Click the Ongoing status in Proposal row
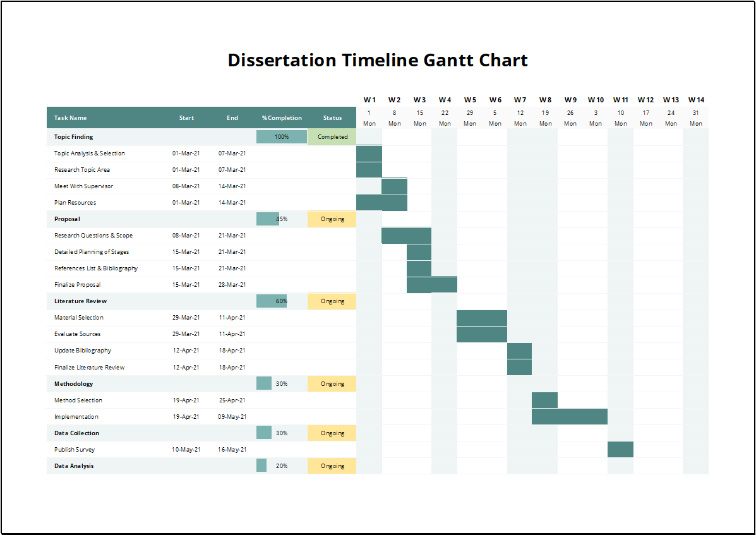The image size is (756, 535). click(x=332, y=219)
